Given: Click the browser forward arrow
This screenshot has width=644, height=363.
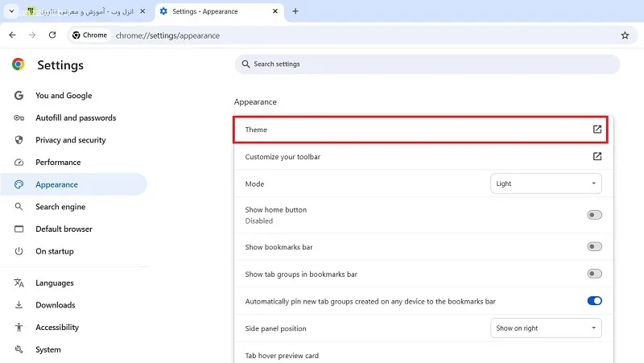Looking at the screenshot, I should 32,35.
